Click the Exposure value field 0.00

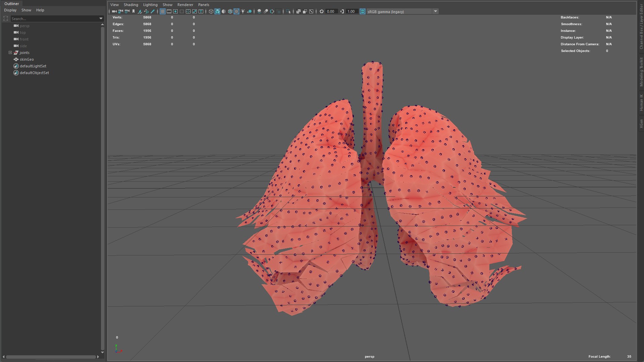pyautogui.click(x=331, y=11)
